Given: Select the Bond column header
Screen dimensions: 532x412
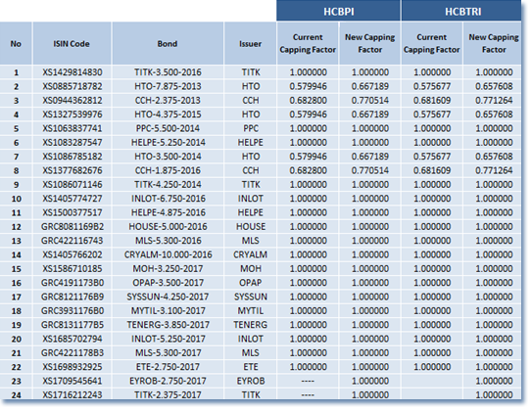Looking at the screenshot, I should pyautogui.click(x=168, y=44).
